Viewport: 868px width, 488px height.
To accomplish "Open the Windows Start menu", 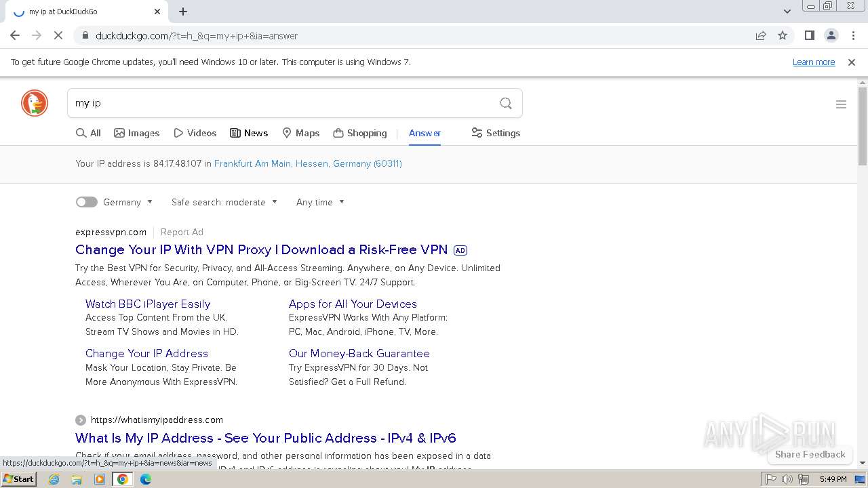I will [18, 479].
